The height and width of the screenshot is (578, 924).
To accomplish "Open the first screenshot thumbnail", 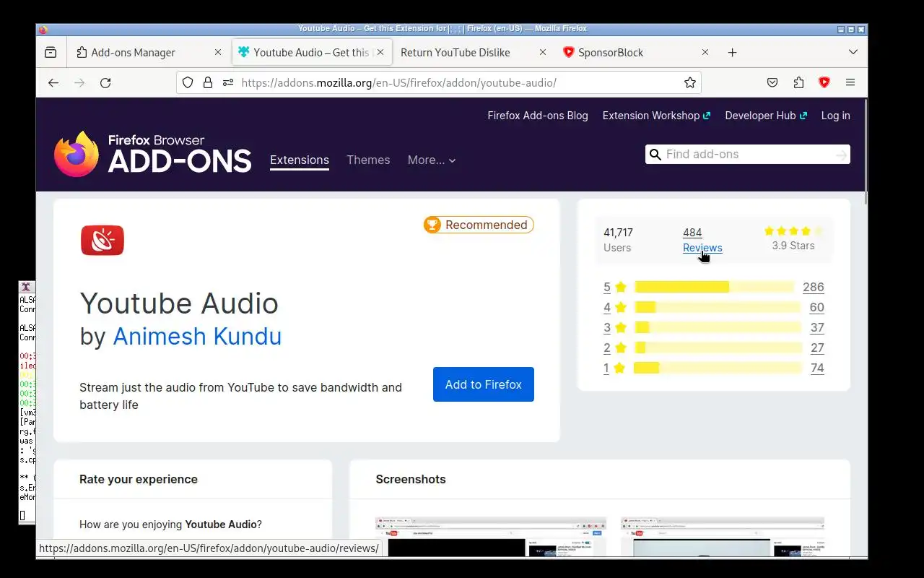I will pos(491,537).
